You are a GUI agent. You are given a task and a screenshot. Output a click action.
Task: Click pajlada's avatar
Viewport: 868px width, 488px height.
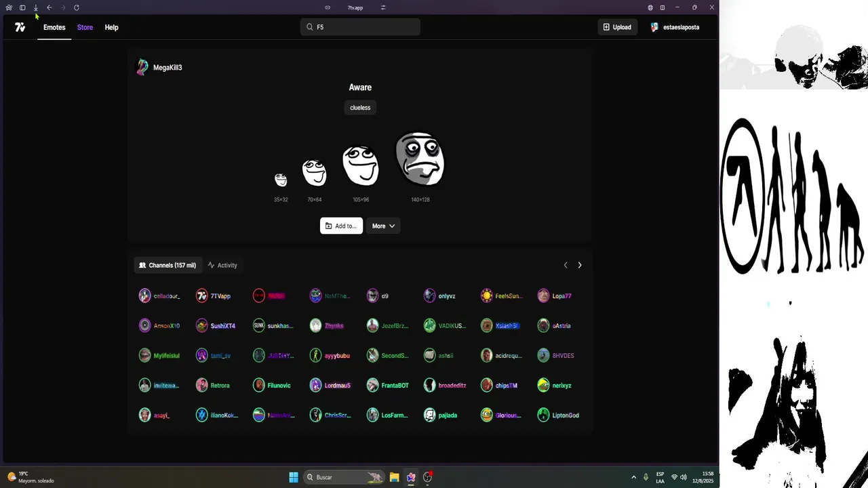429,415
